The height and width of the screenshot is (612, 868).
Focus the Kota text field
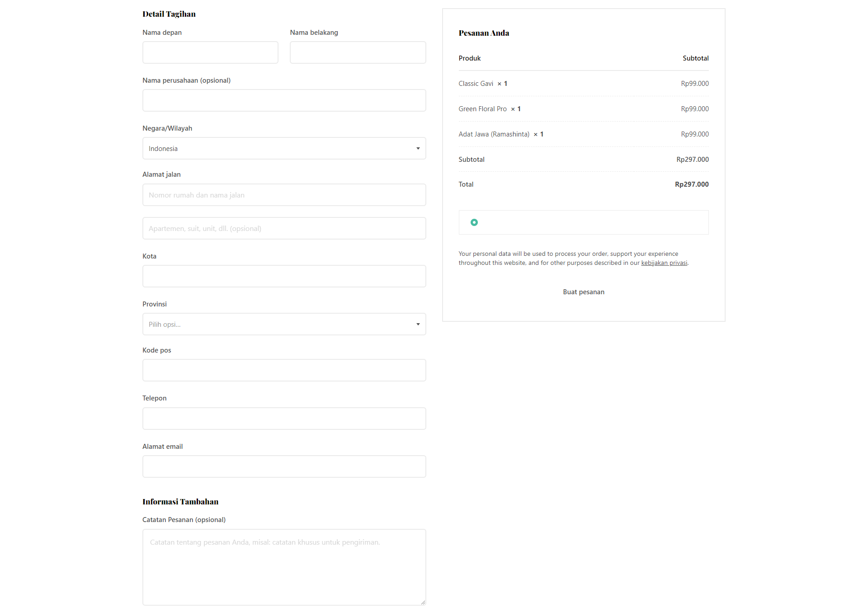284,276
